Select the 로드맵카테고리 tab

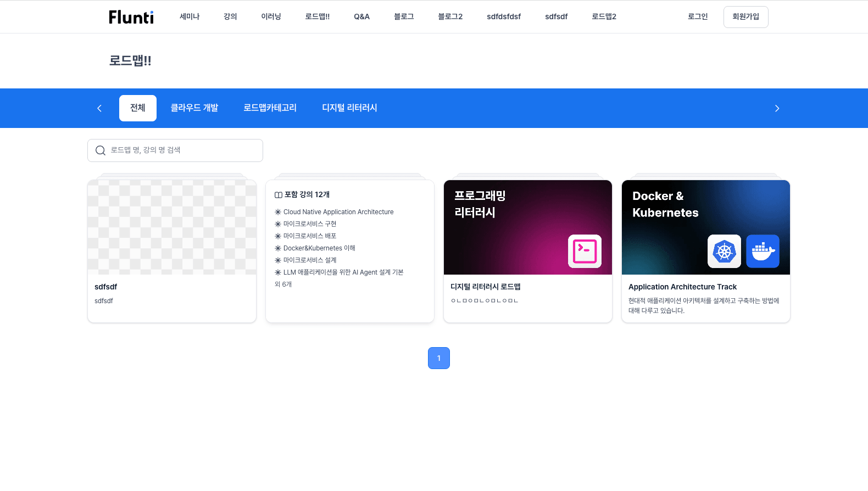tap(270, 108)
